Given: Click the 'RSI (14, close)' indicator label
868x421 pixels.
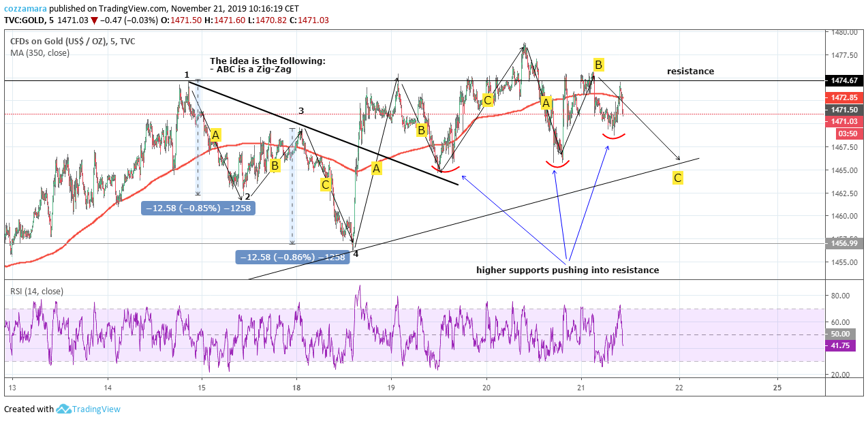Looking at the screenshot, I should click(x=37, y=292).
